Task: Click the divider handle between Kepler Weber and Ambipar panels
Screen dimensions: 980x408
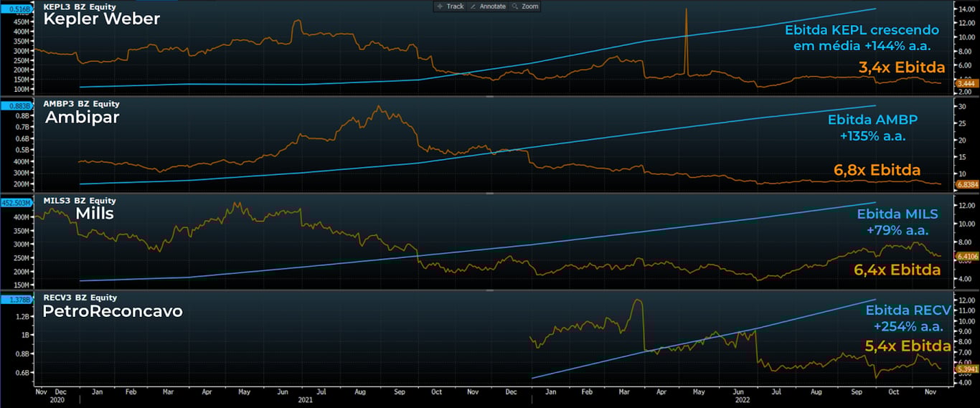Action: 490,97
